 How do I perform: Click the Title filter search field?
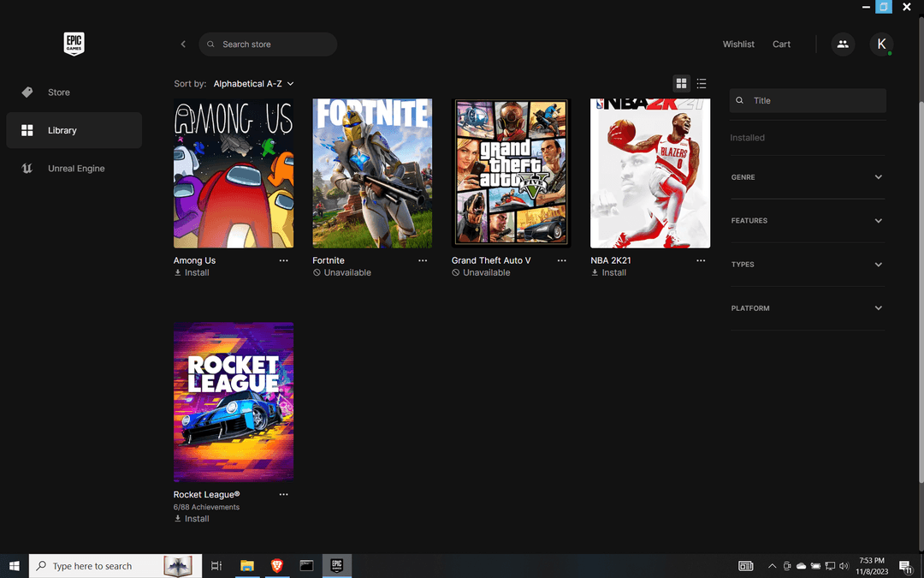point(808,100)
